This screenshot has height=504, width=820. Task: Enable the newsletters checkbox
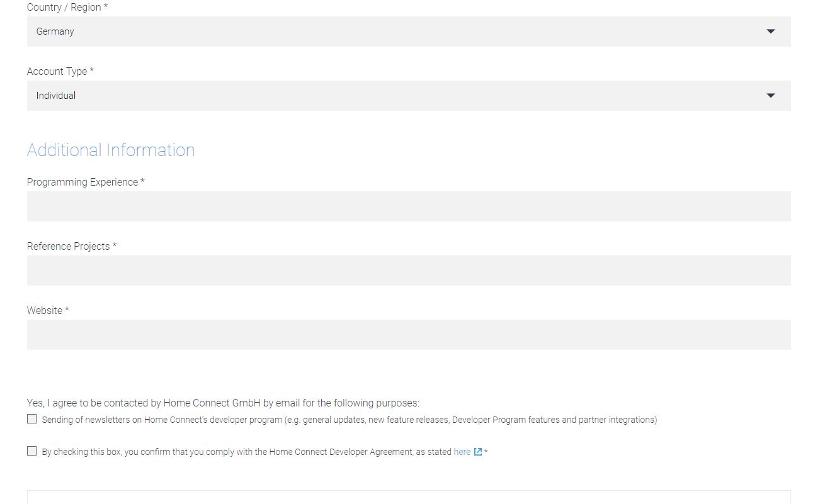click(x=32, y=419)
